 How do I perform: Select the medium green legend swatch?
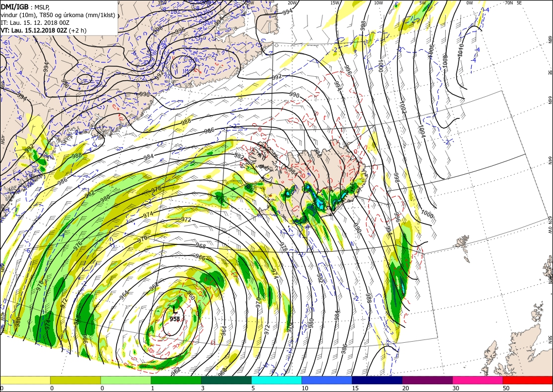176,380
